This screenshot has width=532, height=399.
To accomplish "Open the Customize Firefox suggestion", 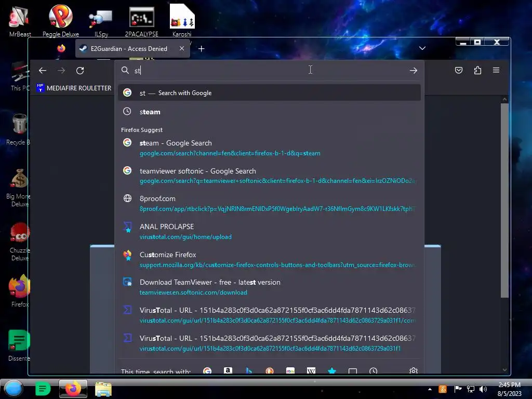I will click(269, 260).
